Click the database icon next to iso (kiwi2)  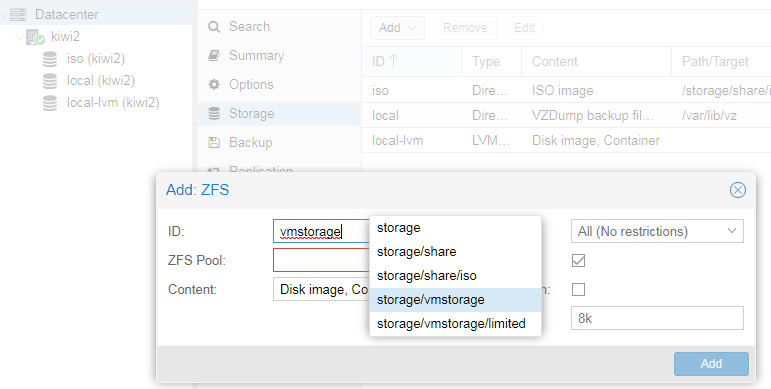pos(50,59)
